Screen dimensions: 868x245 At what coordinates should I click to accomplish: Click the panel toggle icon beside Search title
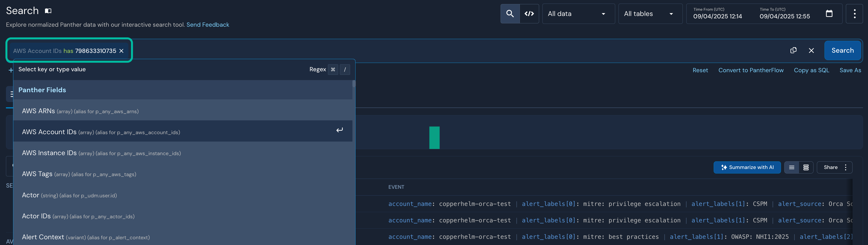click(48, 11)
